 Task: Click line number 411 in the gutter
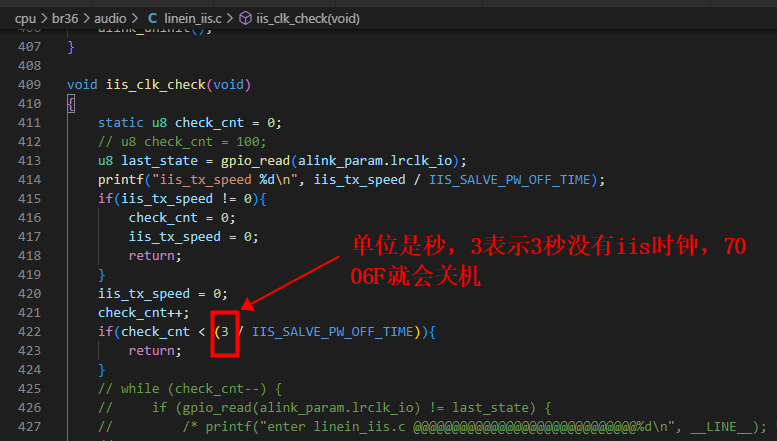pyautogui.click(x=29, y=123)
